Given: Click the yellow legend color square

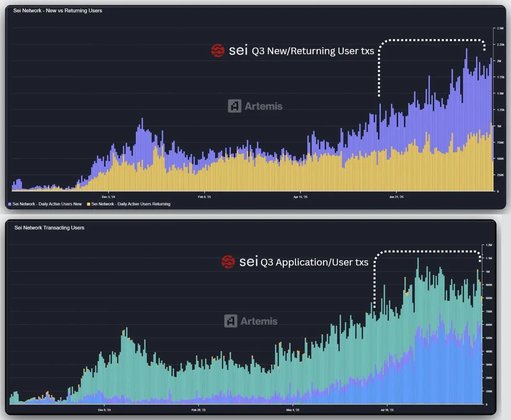Looking at the screenshot, I should [89, 204].
